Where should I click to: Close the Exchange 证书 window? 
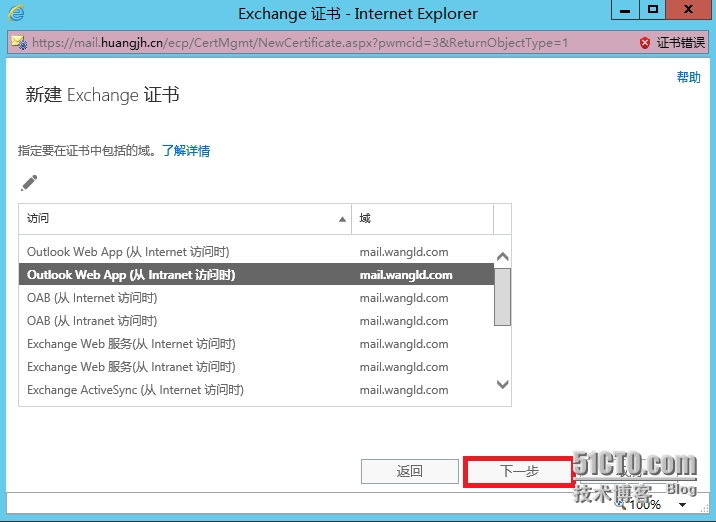(x=689, y=10)
